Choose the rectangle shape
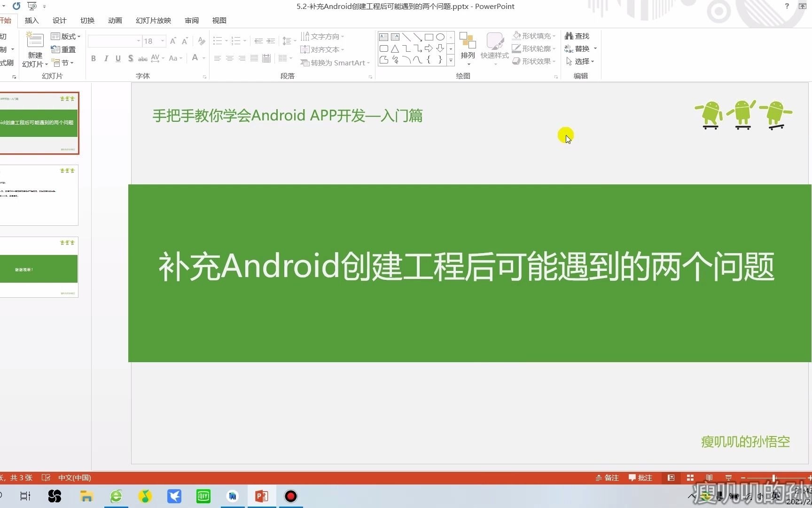Viewport: 812px width, 508px height. 429,37
